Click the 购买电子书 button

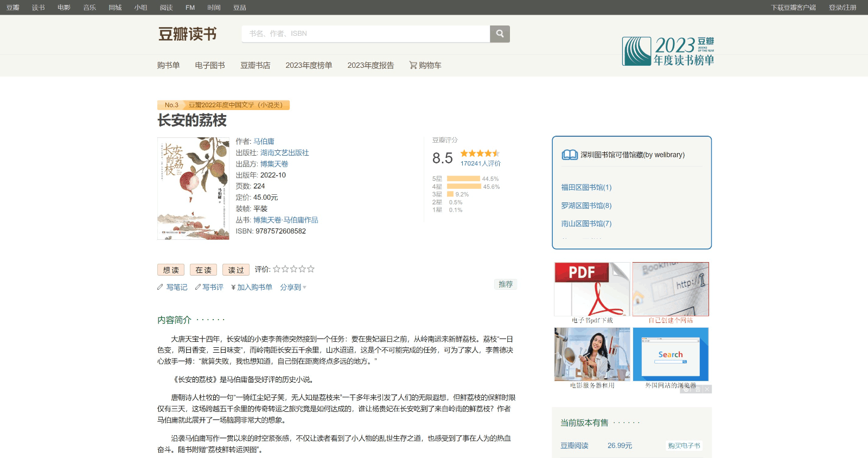click(684, 446)
